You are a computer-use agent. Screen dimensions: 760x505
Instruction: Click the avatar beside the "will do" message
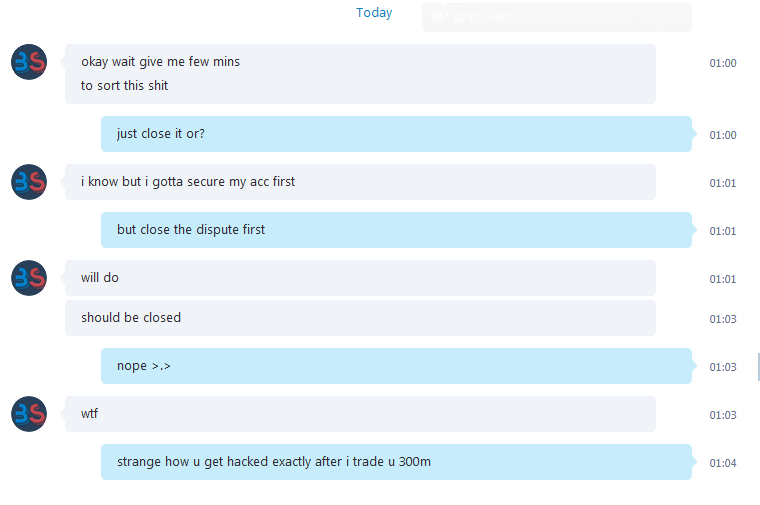[x=29, y=278]
